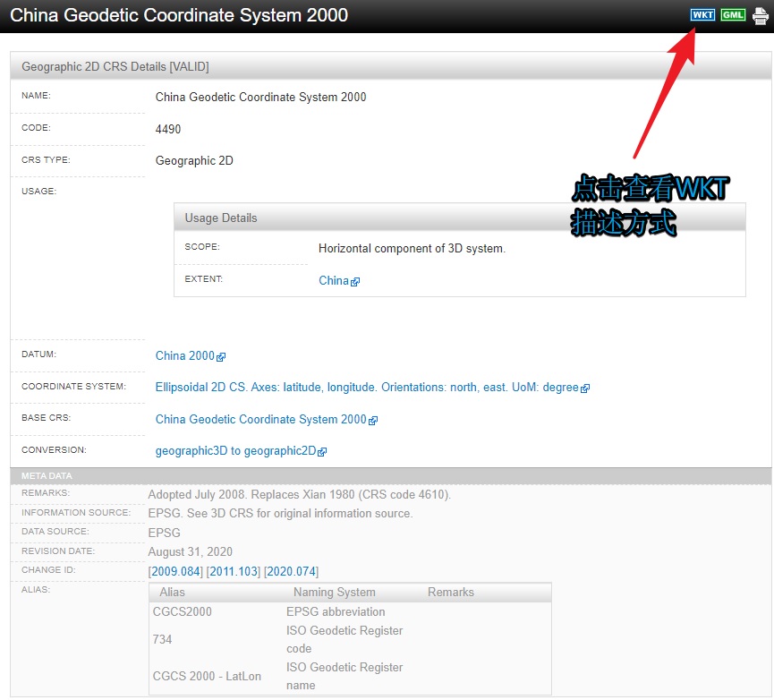Click the Alias column header

pos(172,592)
